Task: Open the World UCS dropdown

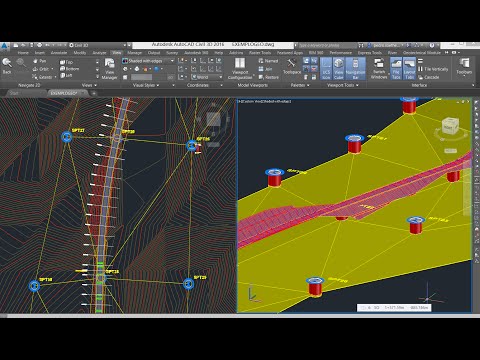Action: 207,77
